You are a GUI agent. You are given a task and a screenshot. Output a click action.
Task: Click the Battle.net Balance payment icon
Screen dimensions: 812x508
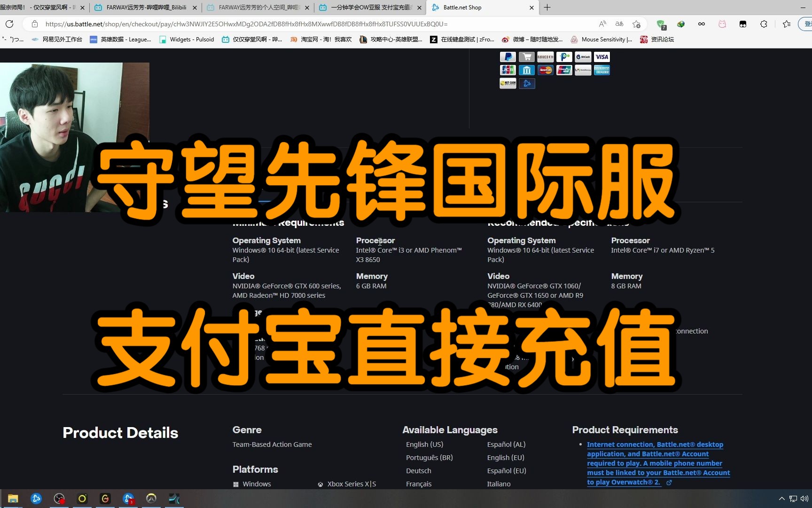coord(526,83)
